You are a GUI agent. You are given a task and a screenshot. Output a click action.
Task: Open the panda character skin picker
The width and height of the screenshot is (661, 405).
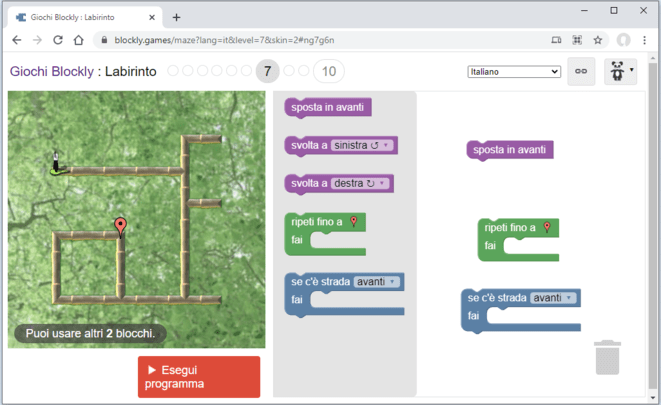pos(620,72)
